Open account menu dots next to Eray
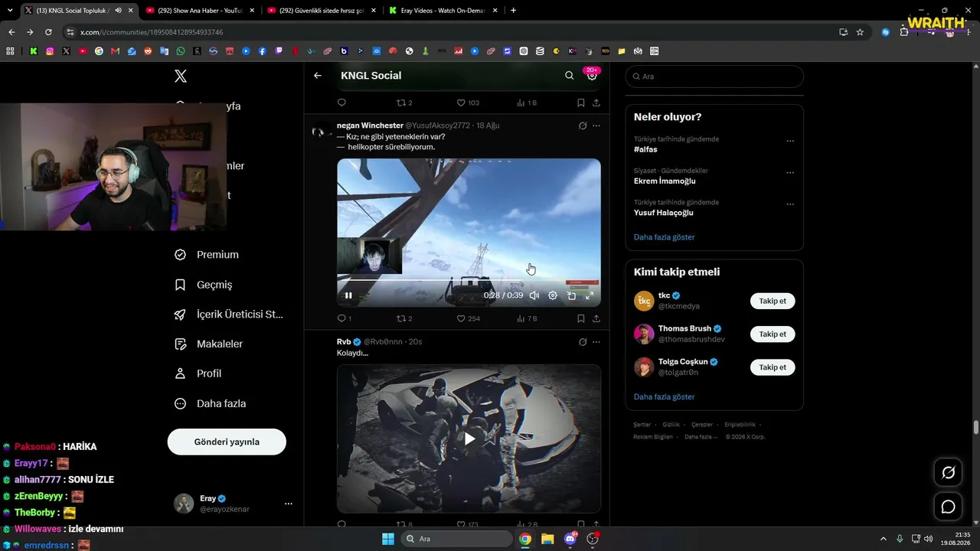The image size is (980, 551). [289, 504]
